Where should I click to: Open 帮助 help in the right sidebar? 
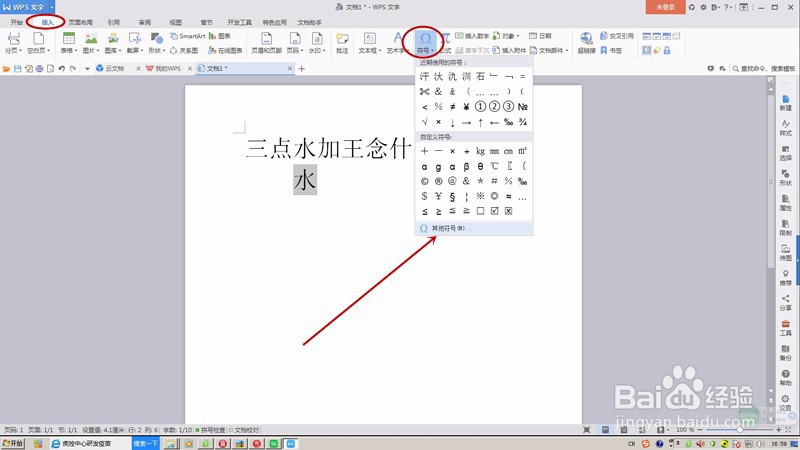coord(786,378)
